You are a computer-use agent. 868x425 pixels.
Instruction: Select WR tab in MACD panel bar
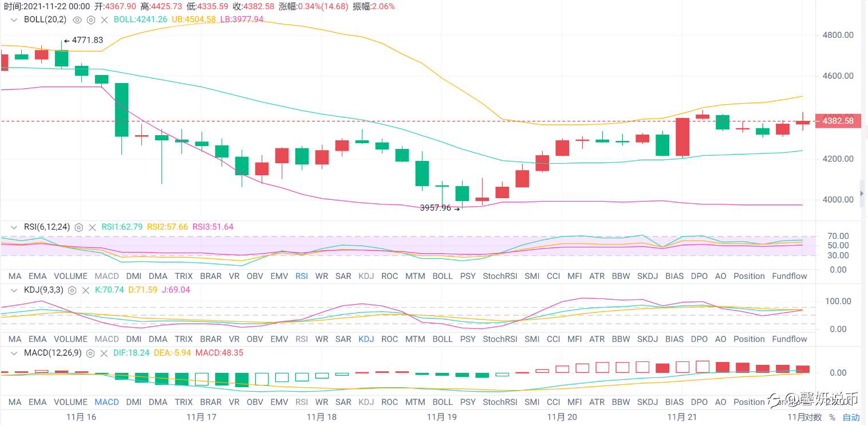pyautogui.click(x=322, y=402)
